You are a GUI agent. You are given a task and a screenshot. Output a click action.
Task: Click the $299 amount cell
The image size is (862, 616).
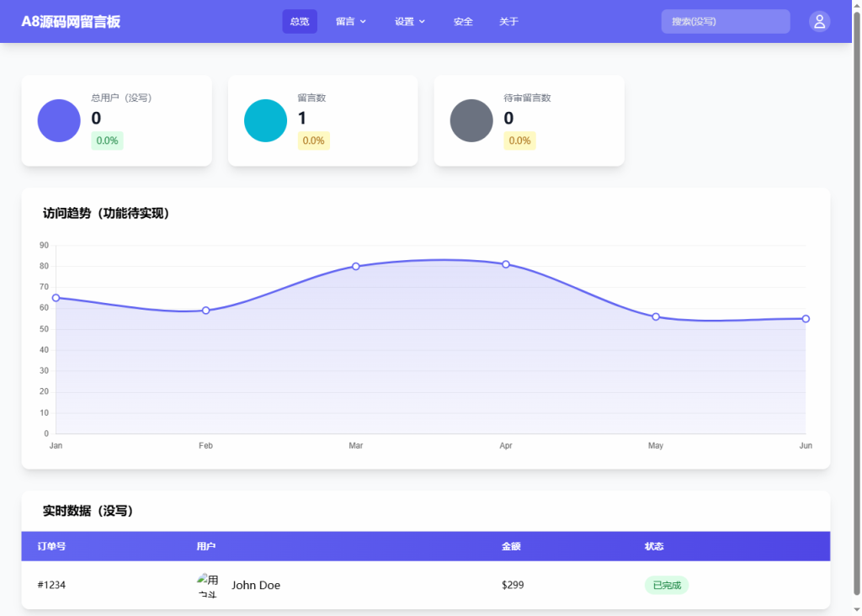(513, 585)
